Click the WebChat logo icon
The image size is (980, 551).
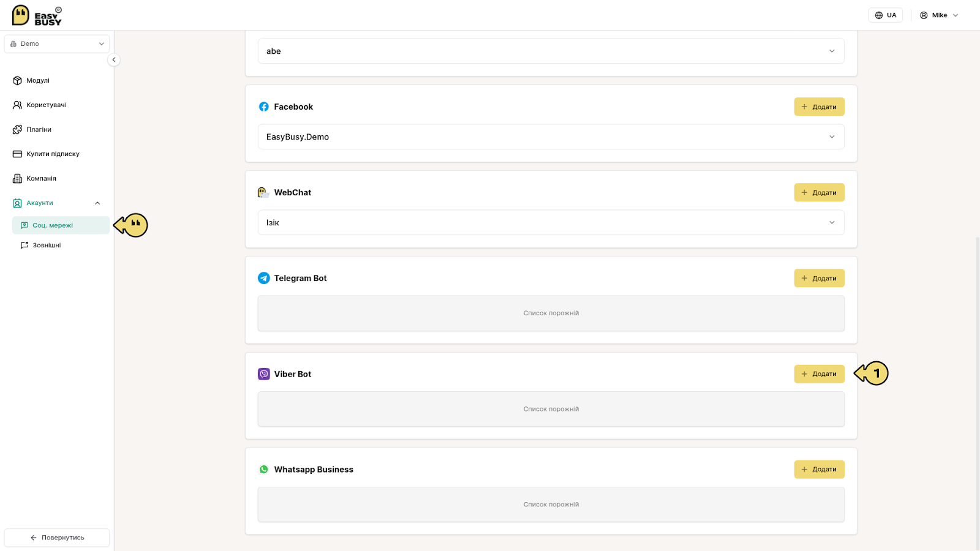pos(263,192)
